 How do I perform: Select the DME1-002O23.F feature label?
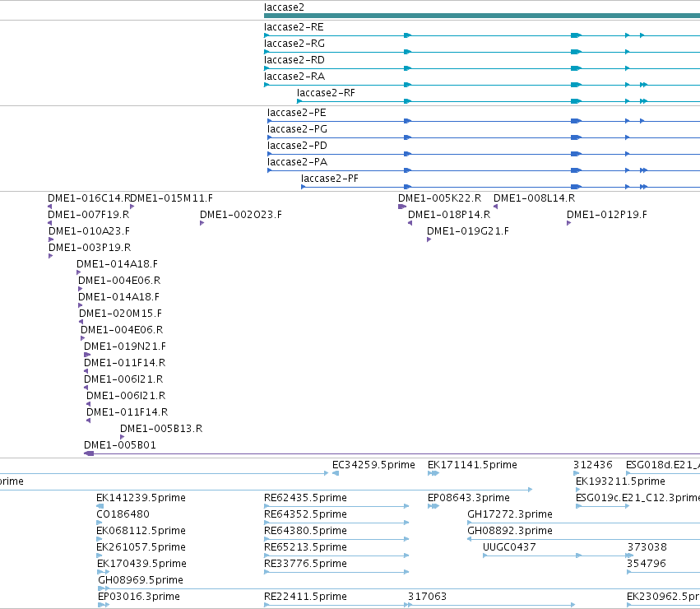click(241, 215)
